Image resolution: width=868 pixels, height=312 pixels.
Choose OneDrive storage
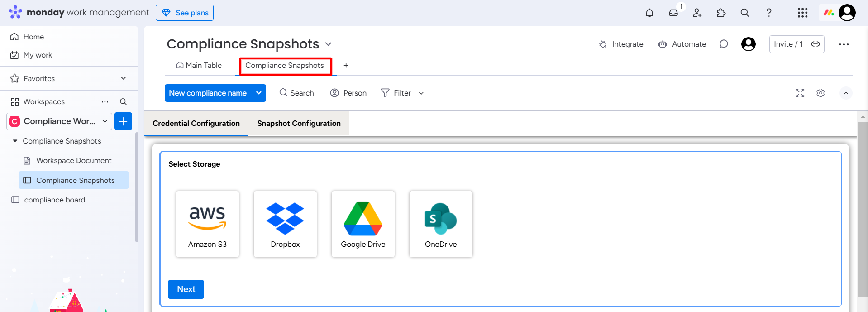point(441,224)
